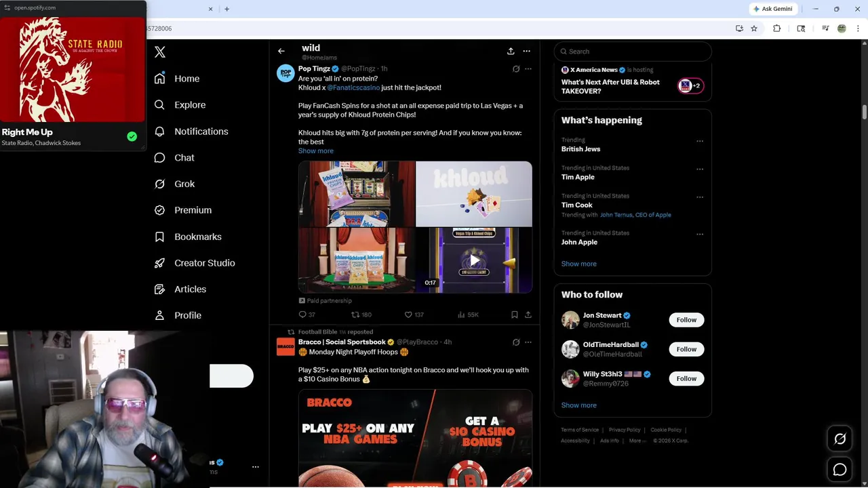The height and width of the screenshot is (488, 868).
Task: Click Spotify Right Me Up album art
Action: coord(73,68)
